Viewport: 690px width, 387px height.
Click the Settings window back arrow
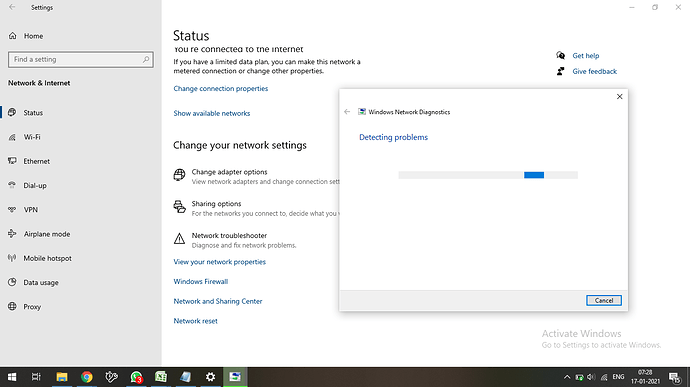click(x=12, y=7)
